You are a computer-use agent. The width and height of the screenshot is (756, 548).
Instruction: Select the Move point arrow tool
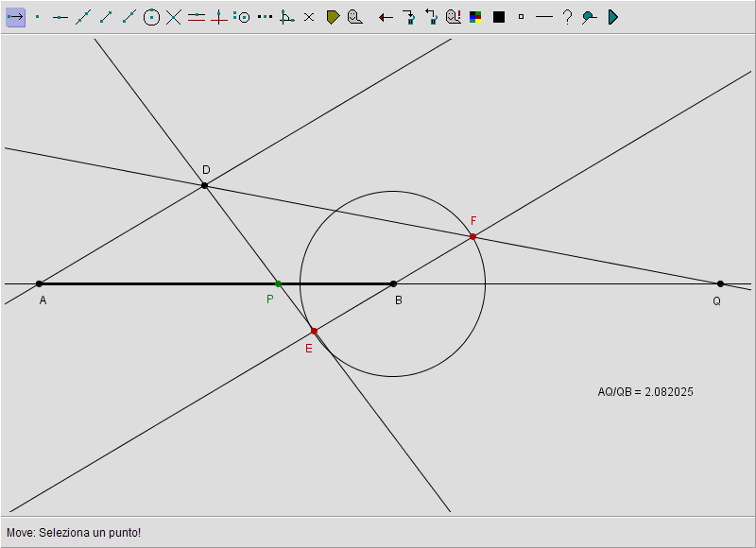tap(15, 17)
